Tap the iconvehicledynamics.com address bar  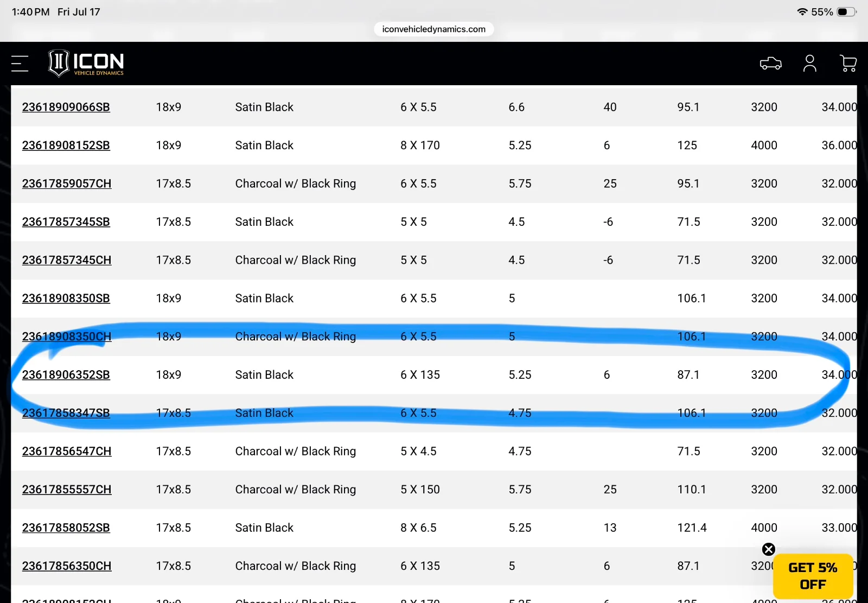434,29
